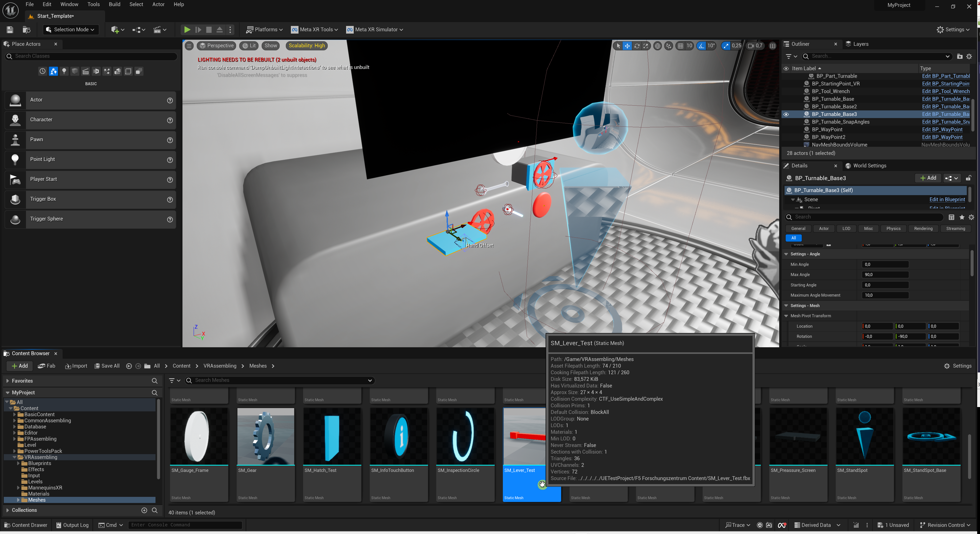The height and width of the screenshot is (534, 980).
Task: Expand the Blueprints folder in tree
Action: 18,463
